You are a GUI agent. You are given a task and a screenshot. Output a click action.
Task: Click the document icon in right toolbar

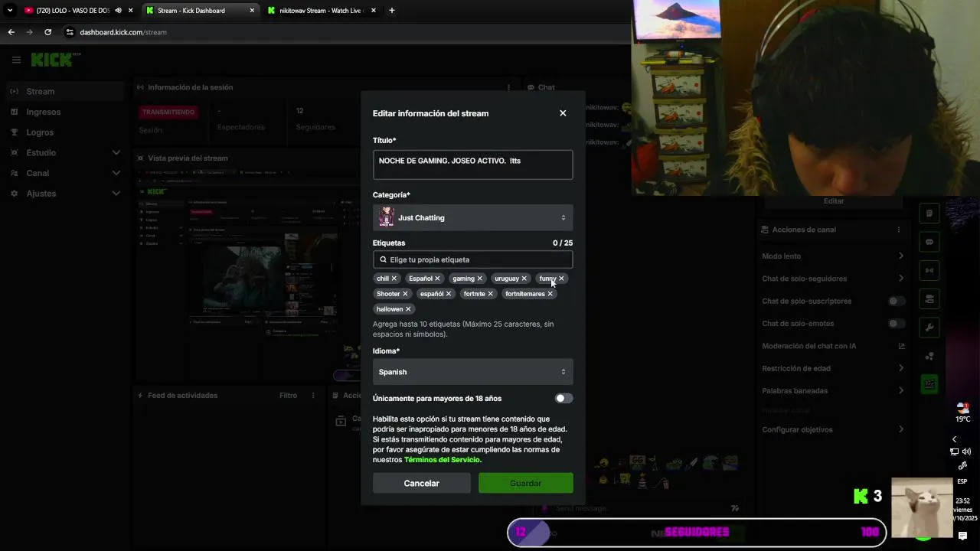(x=929, y=214)
